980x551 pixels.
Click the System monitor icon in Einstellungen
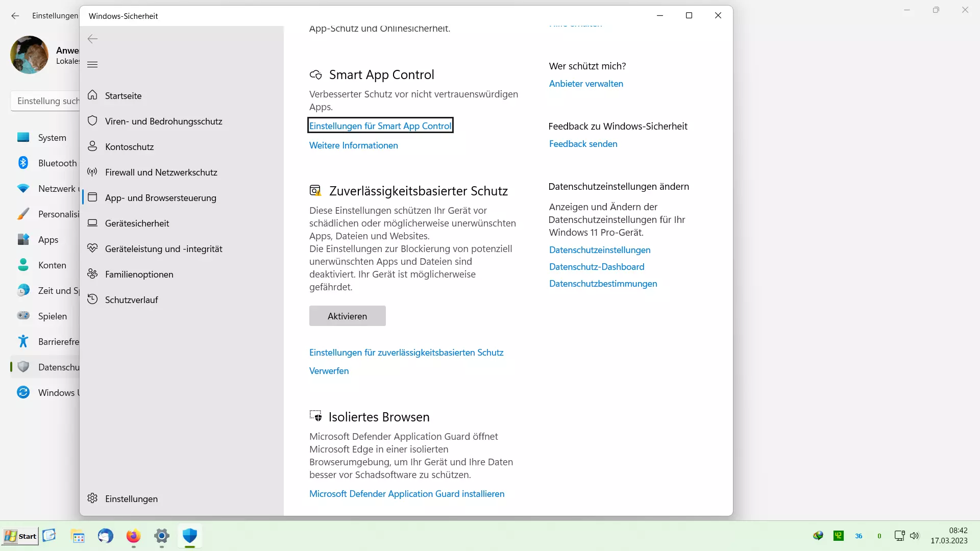tap(23, 137)
